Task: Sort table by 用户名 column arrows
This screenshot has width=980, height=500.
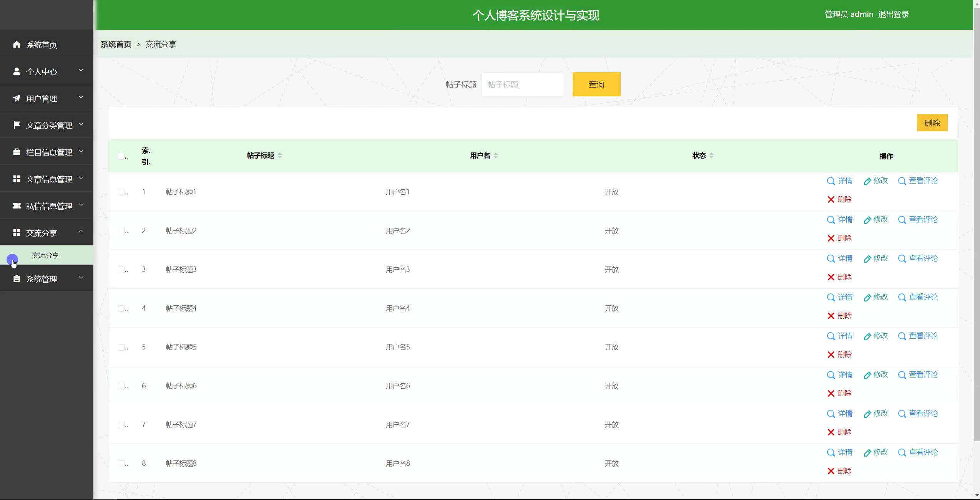Action: pos(496,156)
